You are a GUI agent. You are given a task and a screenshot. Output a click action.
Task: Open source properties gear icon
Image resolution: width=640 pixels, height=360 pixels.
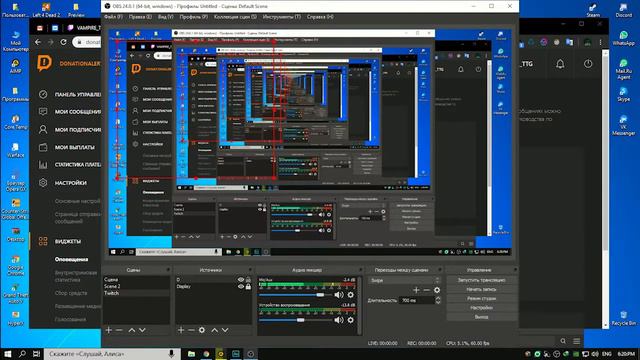(x=202, y=330)
